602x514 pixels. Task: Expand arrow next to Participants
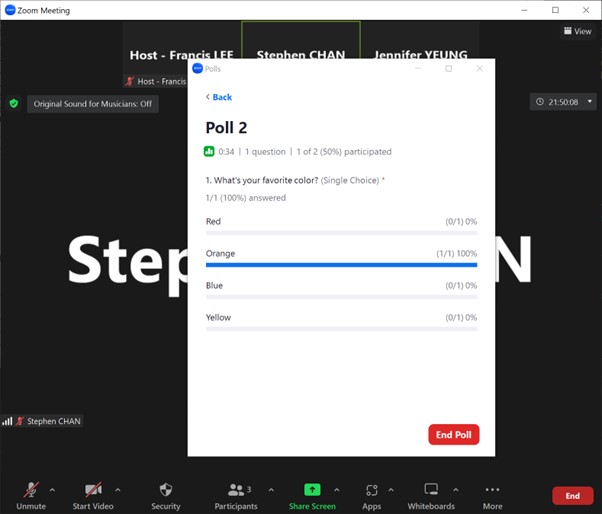[271, 490]
